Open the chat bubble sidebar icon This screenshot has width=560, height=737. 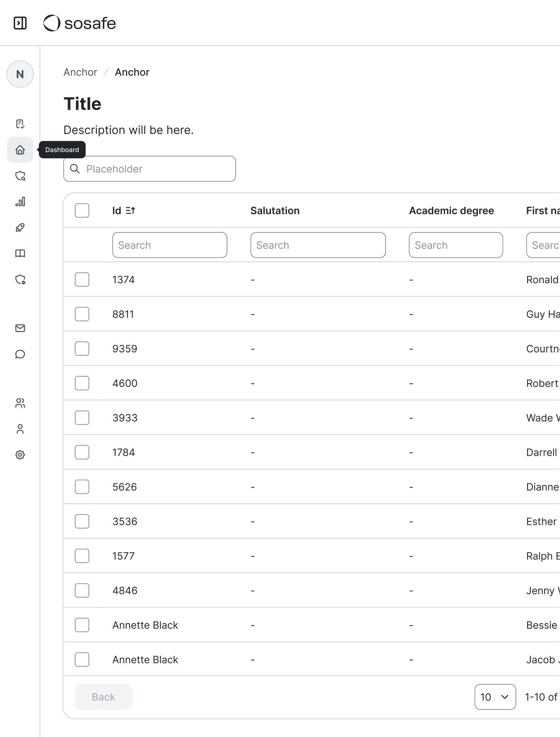click(20, 354)
